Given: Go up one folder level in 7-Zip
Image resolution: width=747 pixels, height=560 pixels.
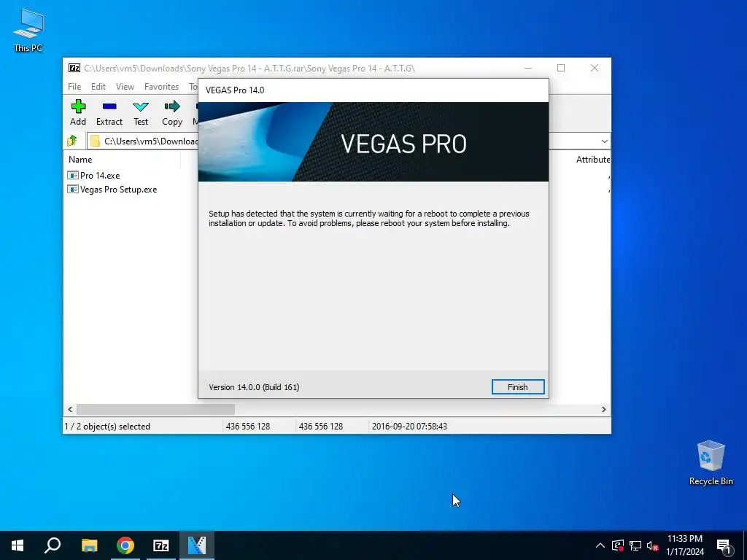Looking at the screenshot, I should [72, 141].
